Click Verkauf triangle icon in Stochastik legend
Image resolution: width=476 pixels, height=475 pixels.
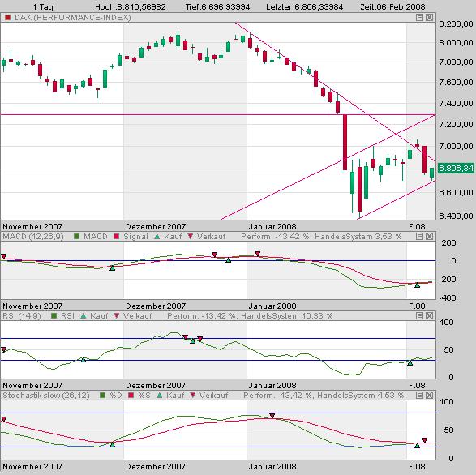tap(193, 396)
